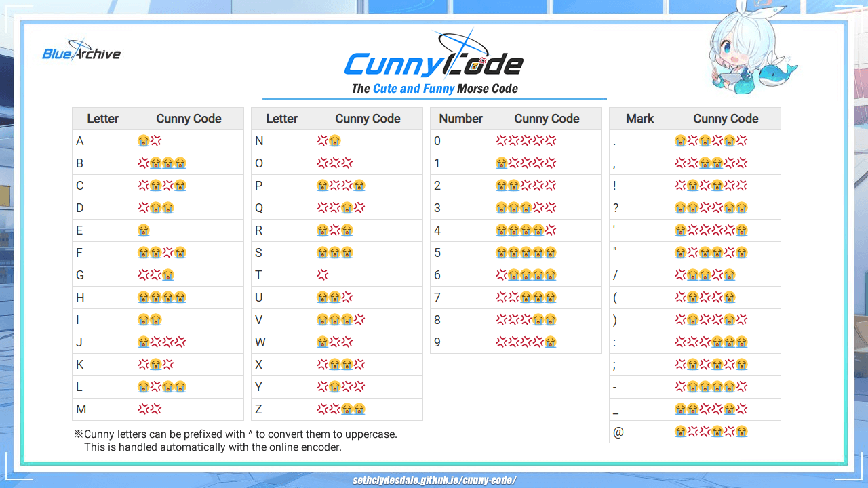This screenshot has width=868, height=488.
Task: Click the blue underline beneath the CunnyCode tagline
Action: coord(433,99)
